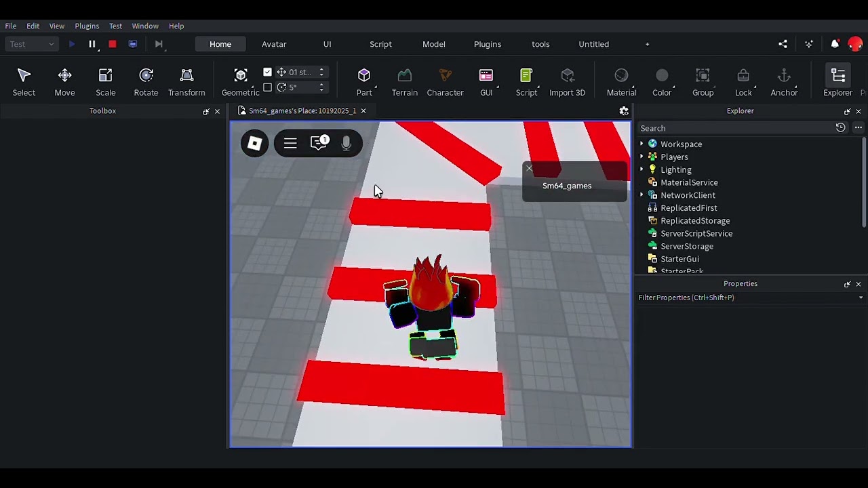868x488 pixels.
Task: Expand the Players node
Action: (x=642, y=157)
